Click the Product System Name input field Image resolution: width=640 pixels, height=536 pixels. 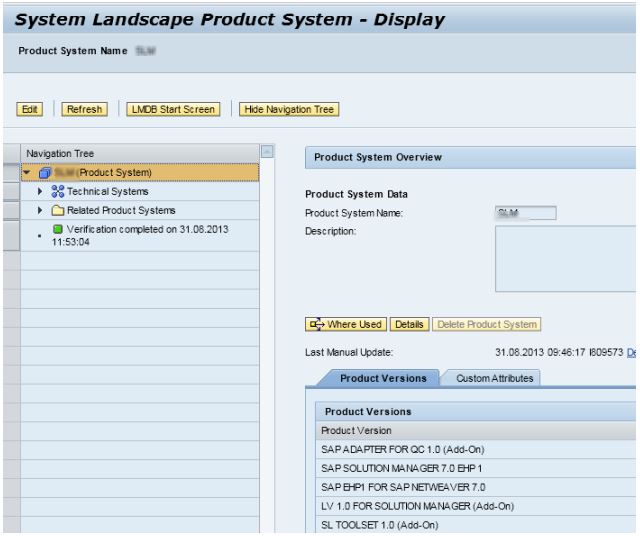click(x=526, y=213)
